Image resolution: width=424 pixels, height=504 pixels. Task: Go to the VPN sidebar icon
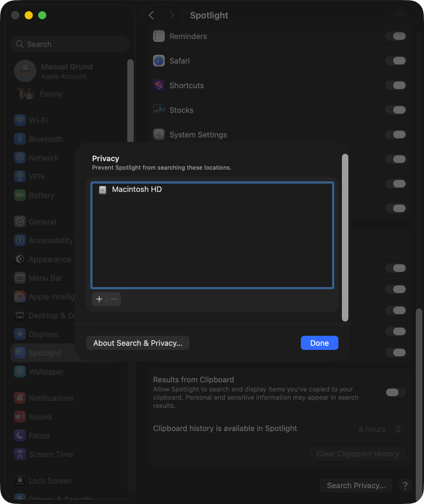click(20, 176)
